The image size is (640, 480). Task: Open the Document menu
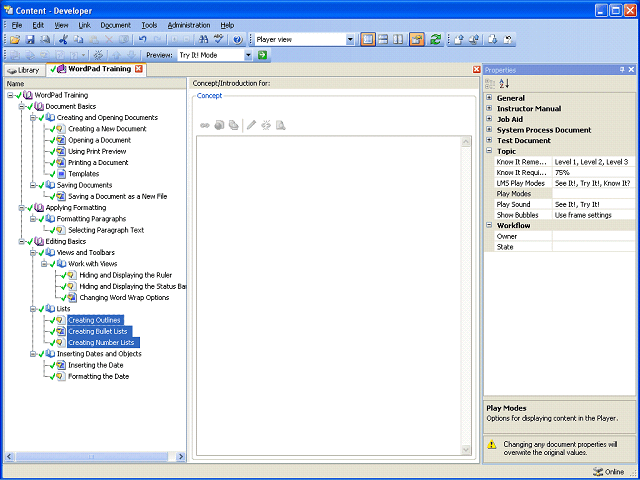116,25
